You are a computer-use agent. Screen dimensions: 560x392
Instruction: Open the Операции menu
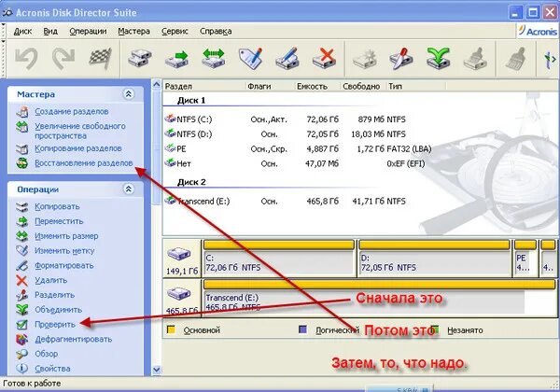pyautogui.click(x=88, y=32)
